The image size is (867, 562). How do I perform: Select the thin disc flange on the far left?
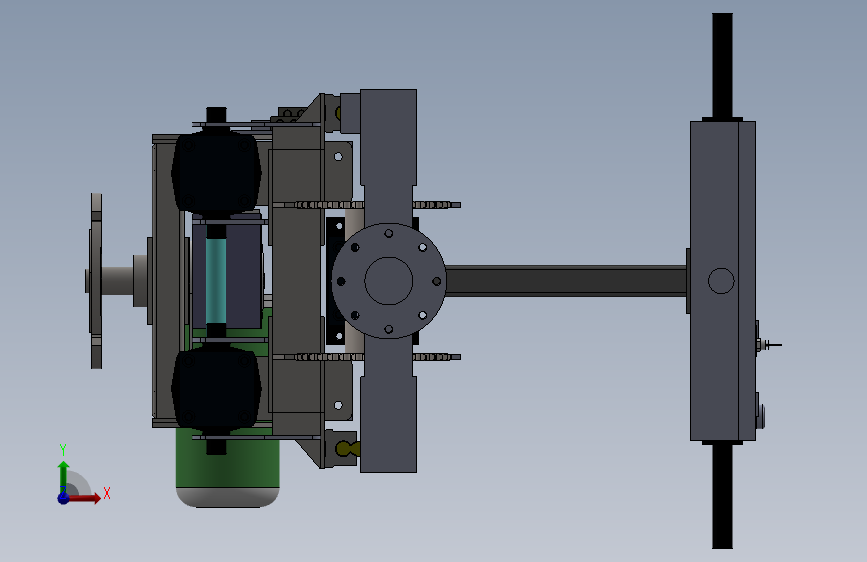coord(96,281)
